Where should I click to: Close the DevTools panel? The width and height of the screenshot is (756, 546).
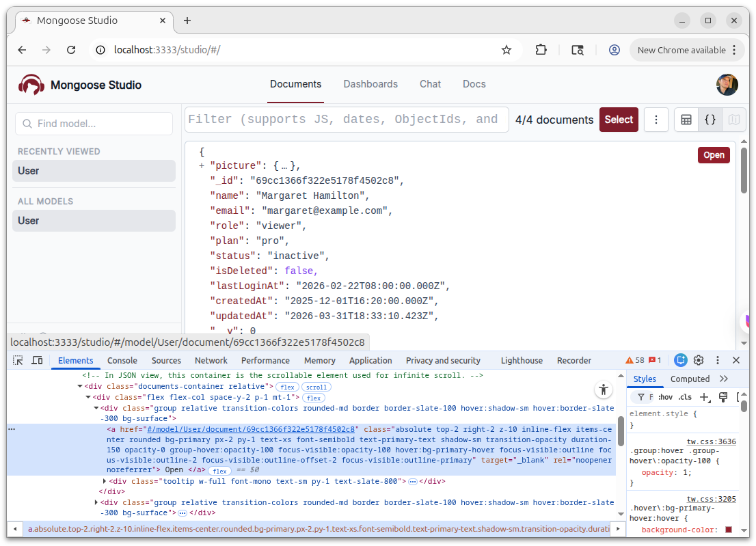[735, 360]
